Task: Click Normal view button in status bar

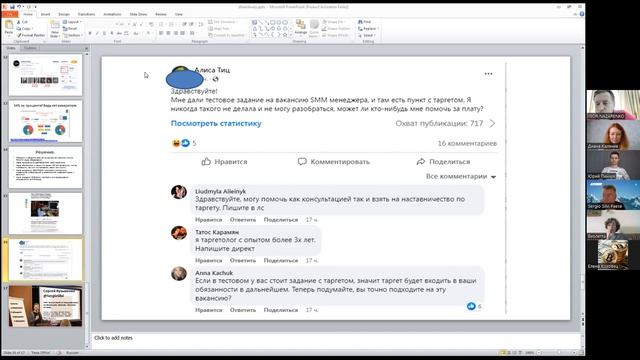Action: click(x=503, y=352)
